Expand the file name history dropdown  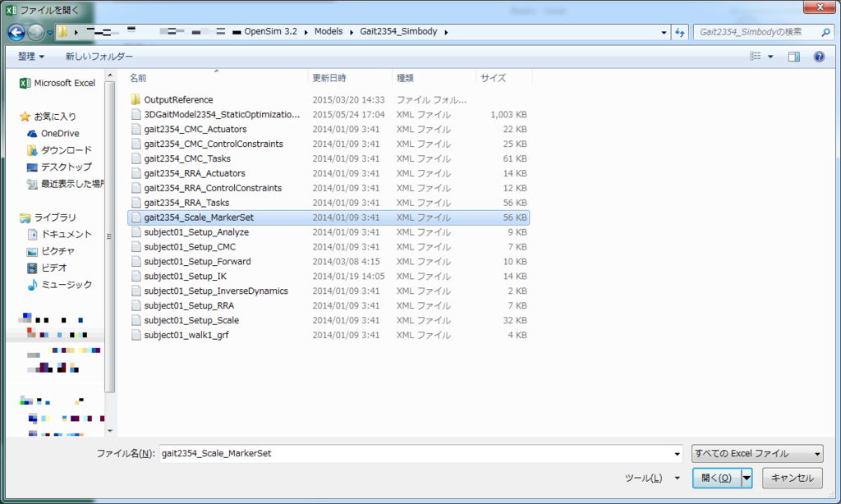point(677,454)
